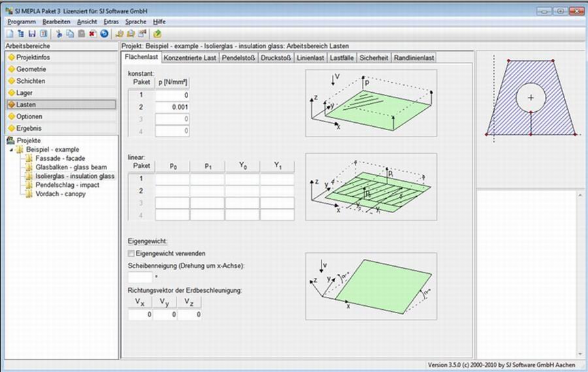Click the 0.001 load field for Paket 2

point(172,107)
